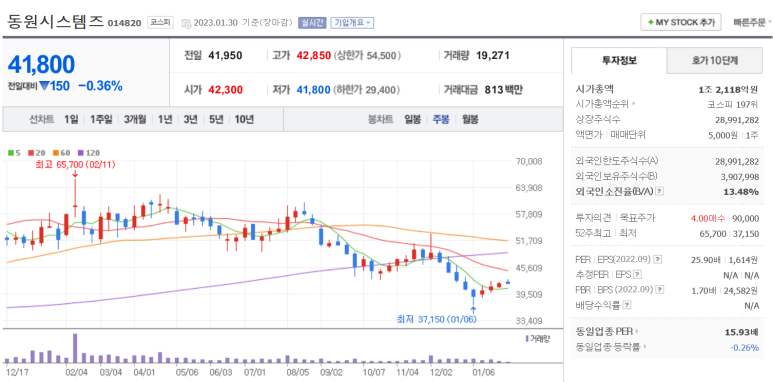Click the 하한가 29,400 label
Screen dimensions: 773x382
tap(367, 90)
